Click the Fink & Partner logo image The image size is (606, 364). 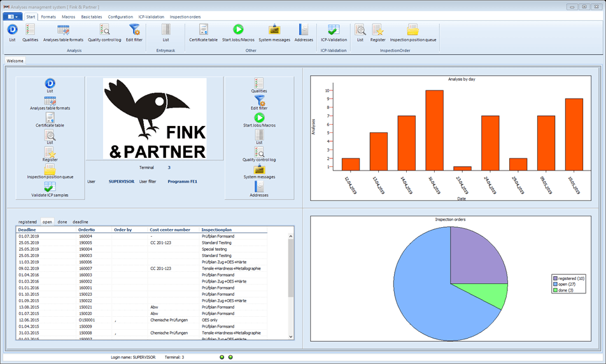[155, 118]
